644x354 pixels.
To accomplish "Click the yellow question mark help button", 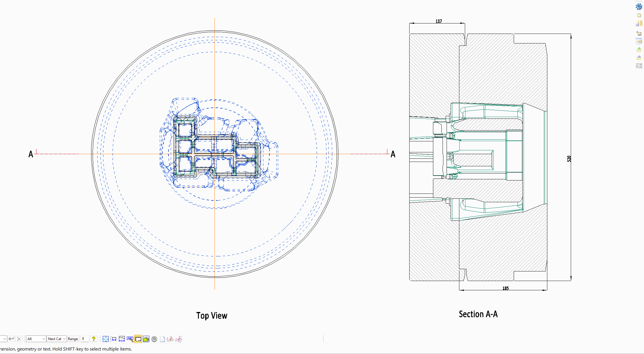I will pyautogui.click(x=93, y=339).
